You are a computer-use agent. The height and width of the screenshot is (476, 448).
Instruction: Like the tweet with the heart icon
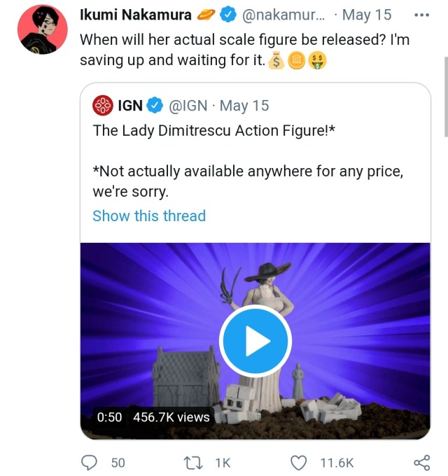[299, 463]
